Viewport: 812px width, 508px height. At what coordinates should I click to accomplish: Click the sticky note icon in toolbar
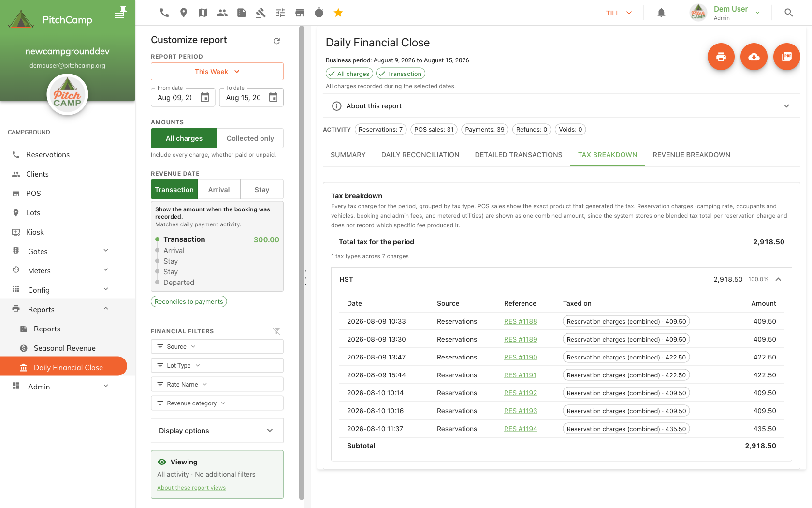pos(242,13)
